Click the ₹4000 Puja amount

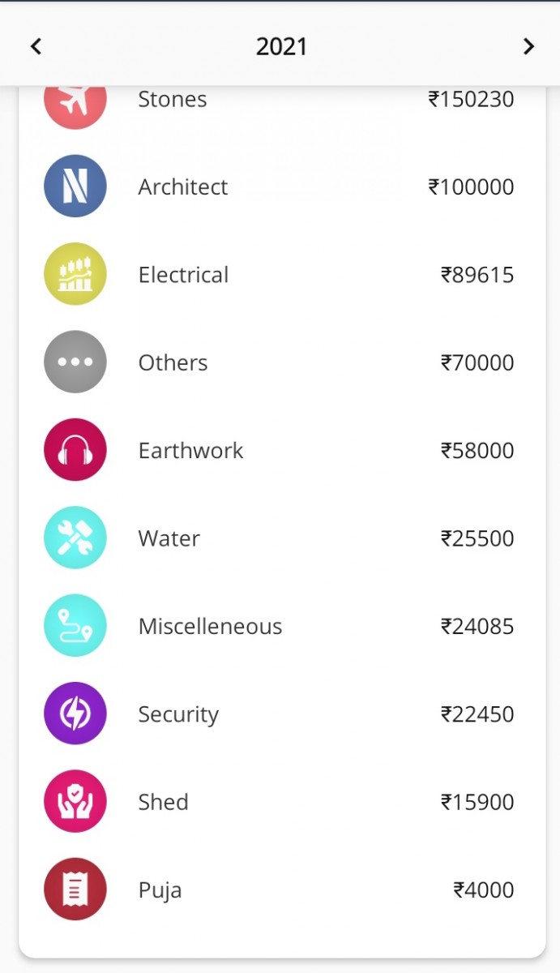click(x=484, y=890)
